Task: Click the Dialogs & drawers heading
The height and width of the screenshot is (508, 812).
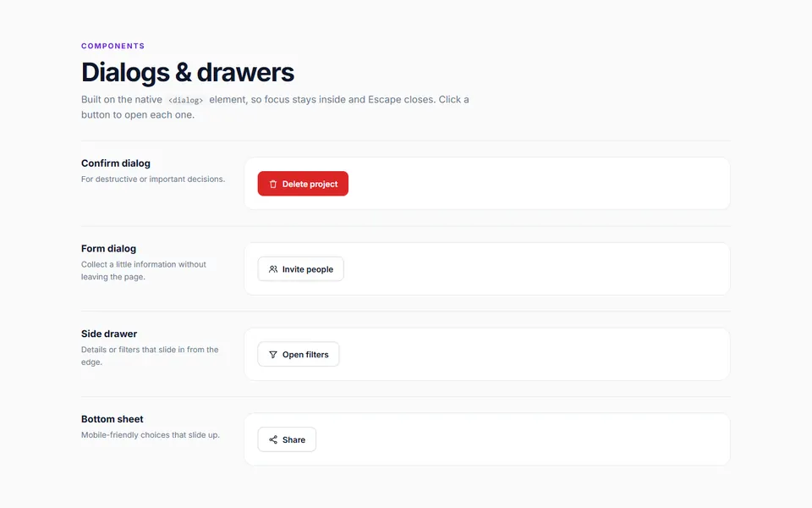Action: click(188, 72)
